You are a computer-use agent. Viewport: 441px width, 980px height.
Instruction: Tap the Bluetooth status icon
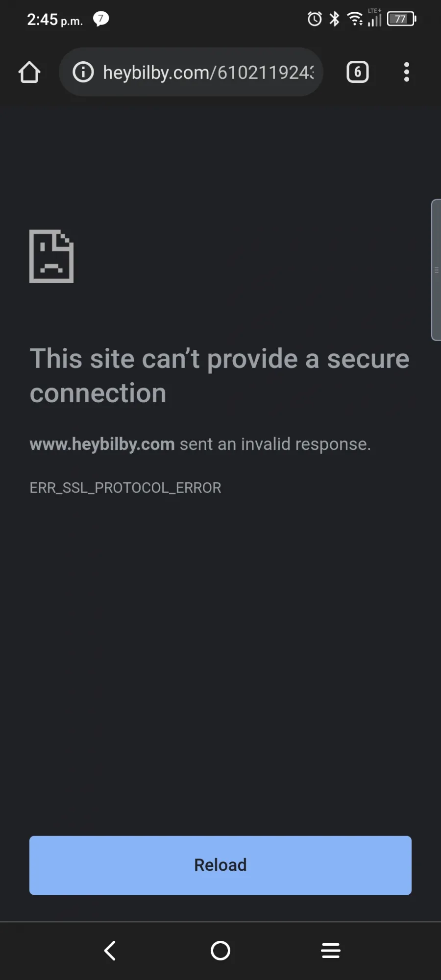click(x=334, y=19)
